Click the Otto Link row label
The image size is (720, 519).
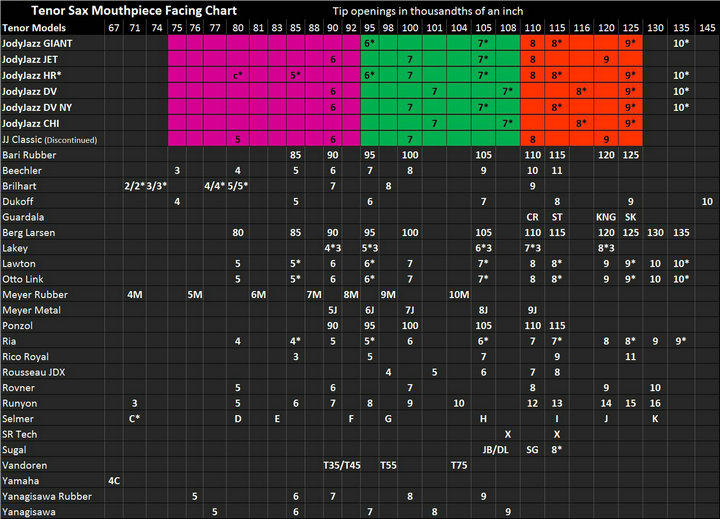pos(24,278)
